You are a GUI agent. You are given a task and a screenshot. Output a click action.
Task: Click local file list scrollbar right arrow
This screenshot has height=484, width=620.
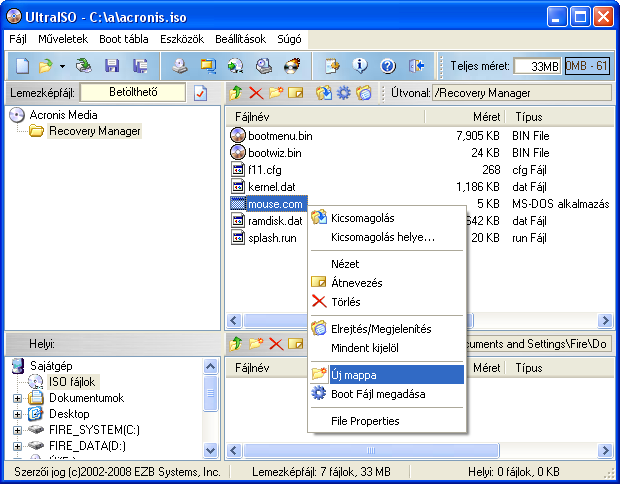(605, 450)
